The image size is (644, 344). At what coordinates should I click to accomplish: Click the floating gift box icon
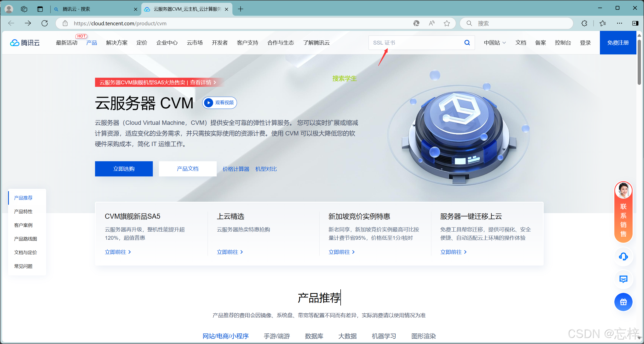click(x=623, y=302)
